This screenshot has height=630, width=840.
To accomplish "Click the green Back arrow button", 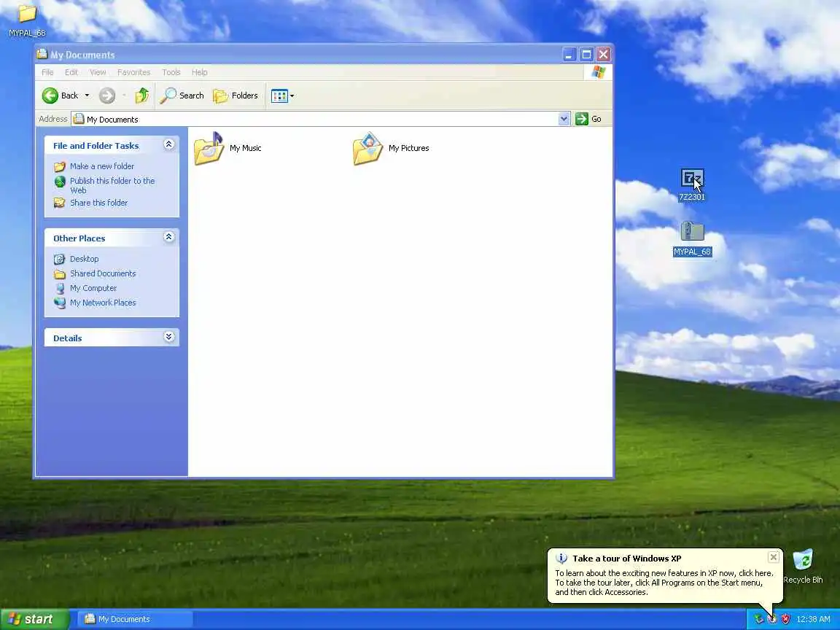I will pos(50,96).
